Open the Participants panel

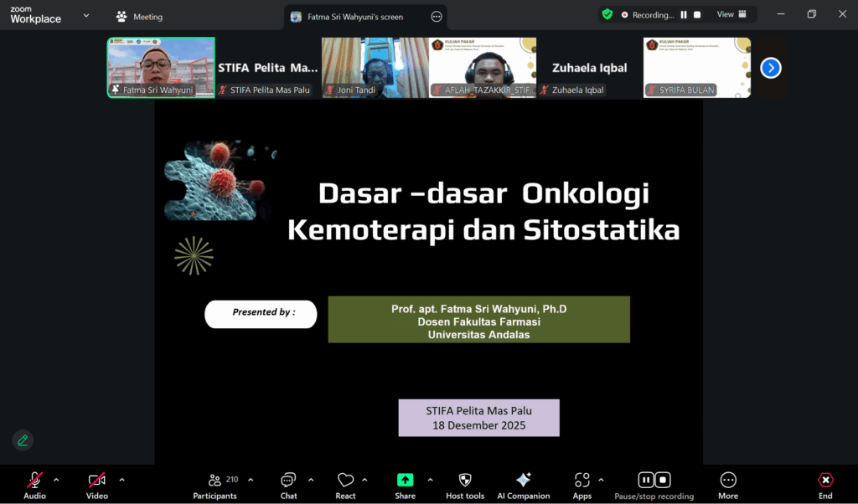pyautogui.click(x=214, y=484)
